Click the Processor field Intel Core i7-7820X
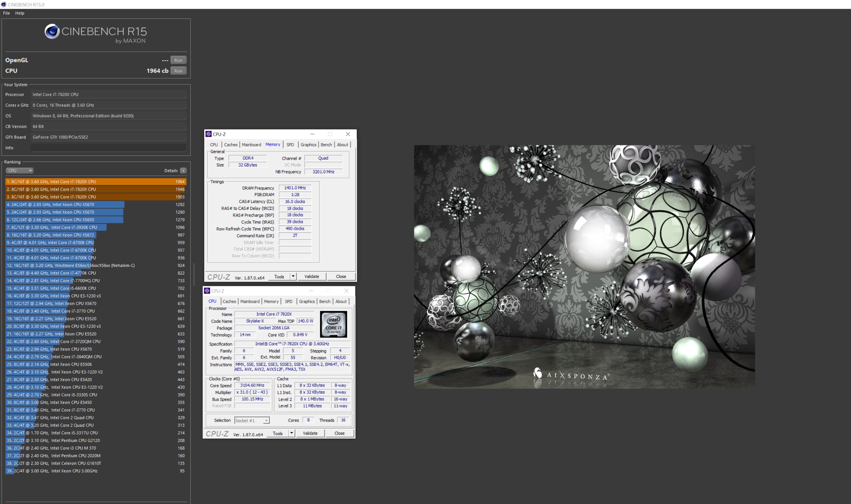This screenshot has width=851, height=504. point(108,94)
